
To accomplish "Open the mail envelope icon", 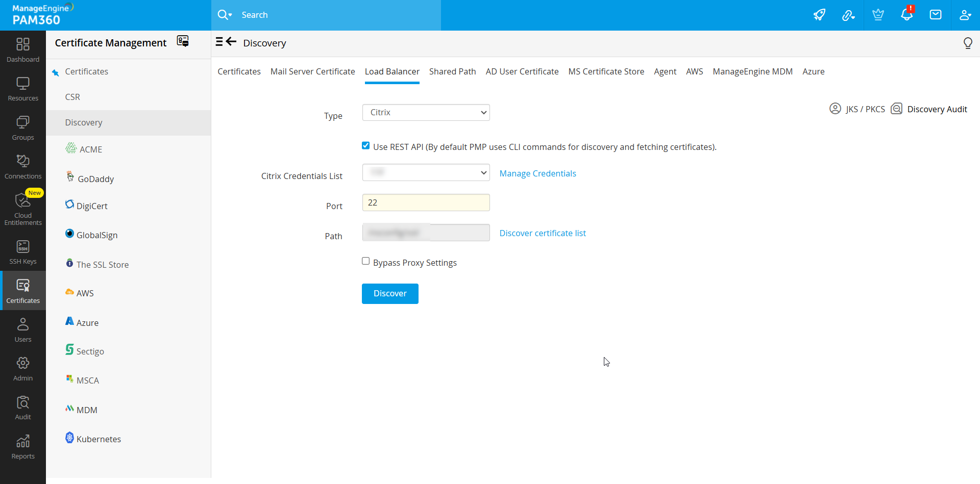I will pos(936,15).
